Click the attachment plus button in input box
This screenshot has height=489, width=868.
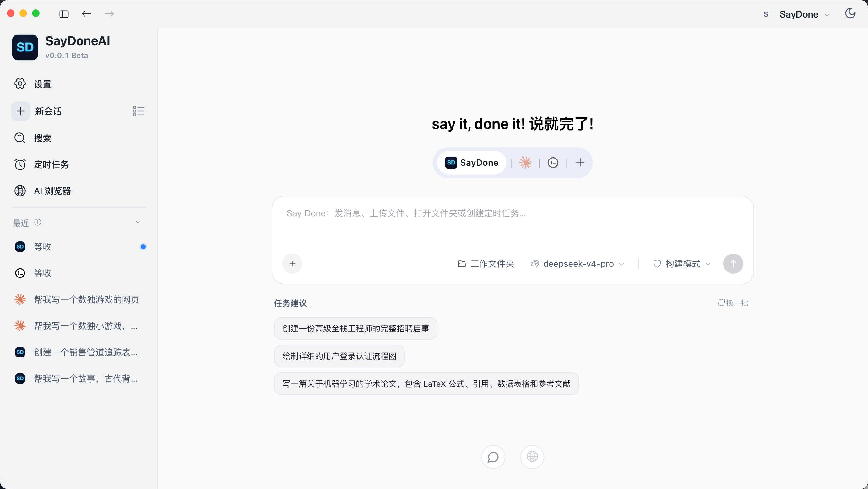pyautogui.click(x=292, y=264)
